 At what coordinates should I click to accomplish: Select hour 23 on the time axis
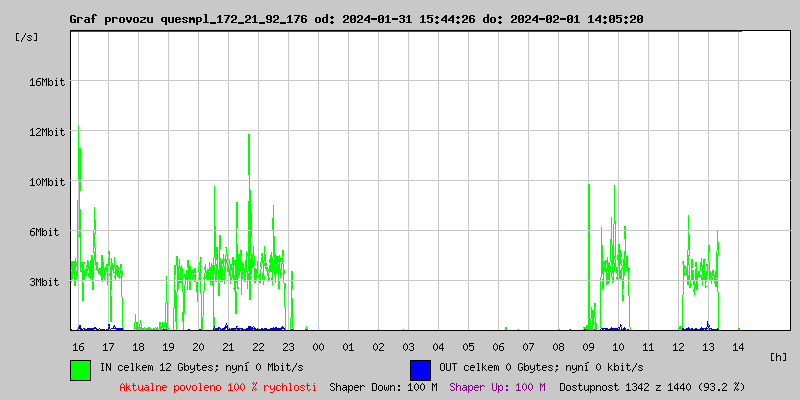[288, 346]
